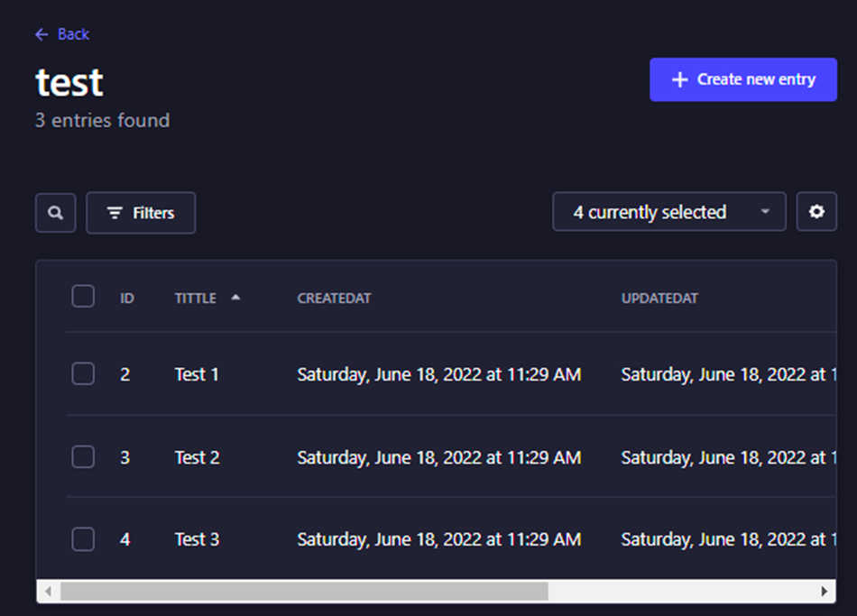Click the horizontal scrollbar thumb
This screenshot has width=857, height=616.
click(x=303, y=592)
